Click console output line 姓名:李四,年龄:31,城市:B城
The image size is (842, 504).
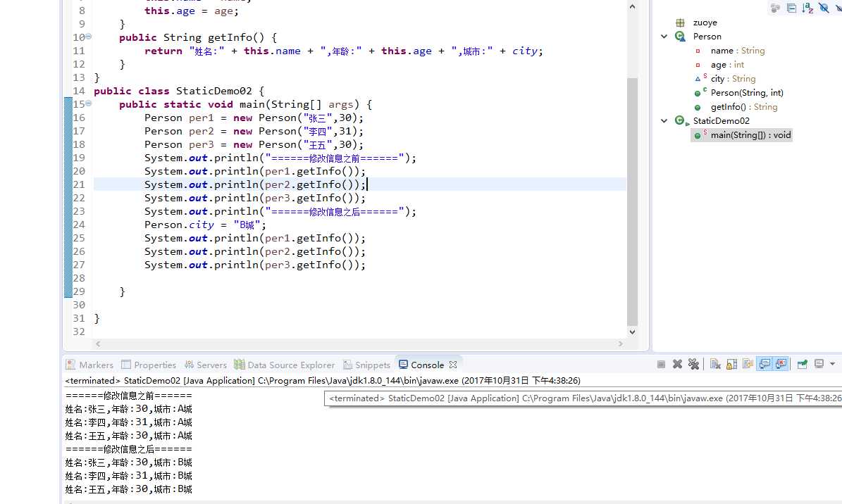(128, 476)
